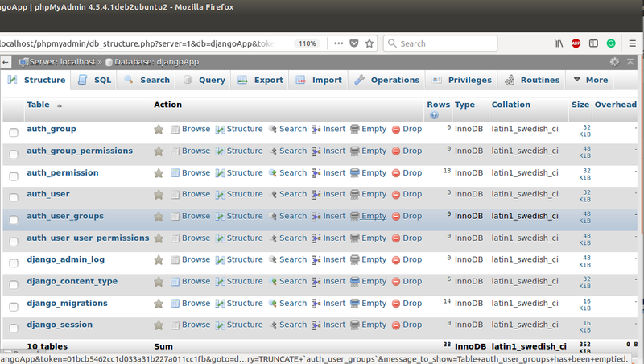
Task: Click the Rows help question icon
Action: [x=434, y=115]
